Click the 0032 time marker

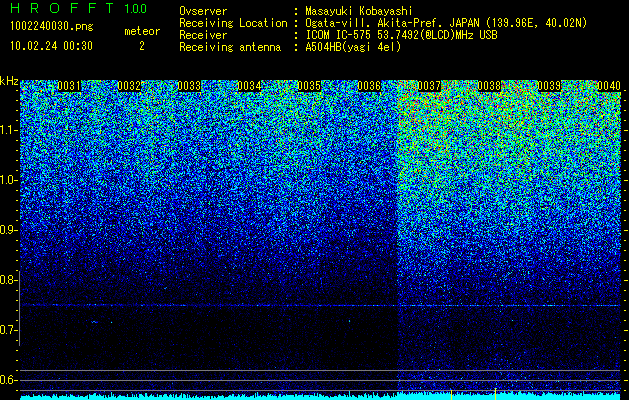tap(129, 86)
